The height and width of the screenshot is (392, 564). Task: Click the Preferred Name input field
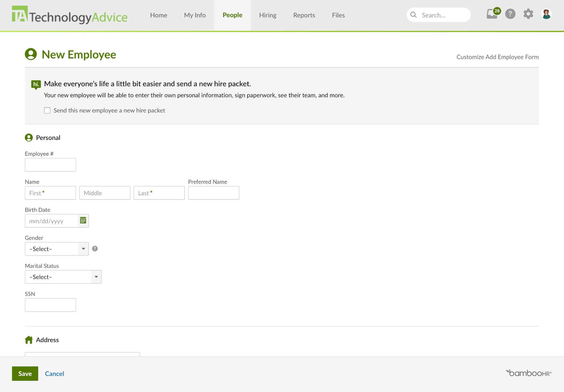(214, 193)
